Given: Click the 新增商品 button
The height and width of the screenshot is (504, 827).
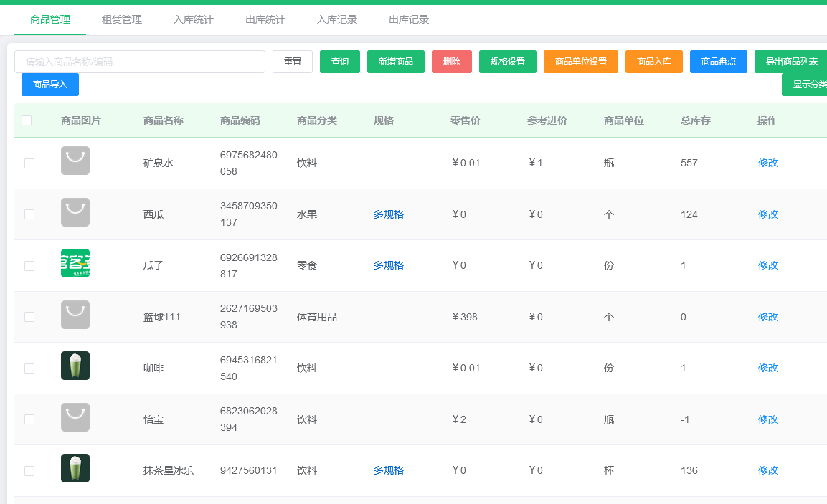Looking at the screenshot, I should click(x=396, y=62).
